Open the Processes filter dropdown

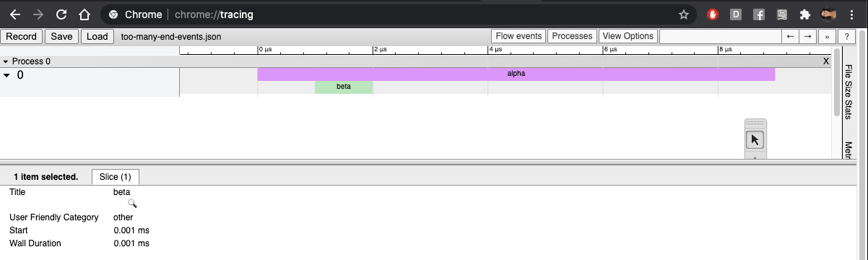pyautogui.click(x=572, y=36)
